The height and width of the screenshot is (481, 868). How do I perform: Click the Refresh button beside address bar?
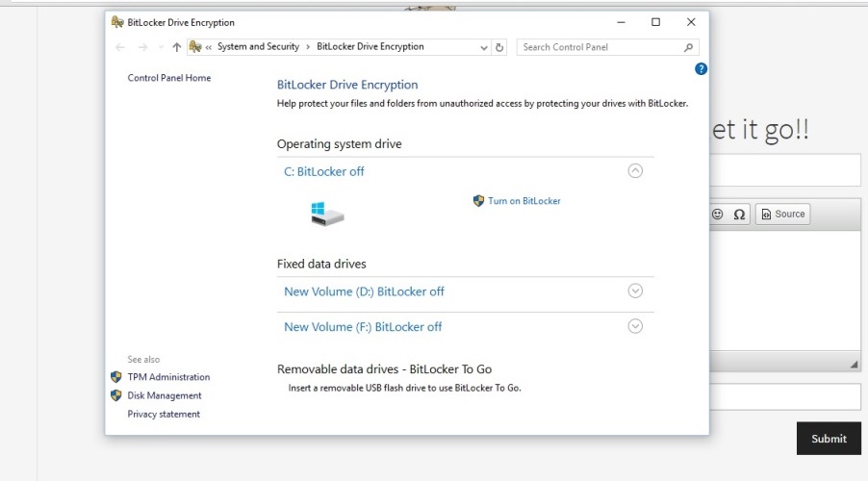coord(499,47)
